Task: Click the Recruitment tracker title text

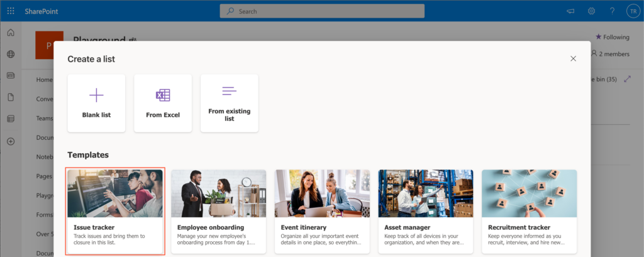Action: click(x=519, y=227)
